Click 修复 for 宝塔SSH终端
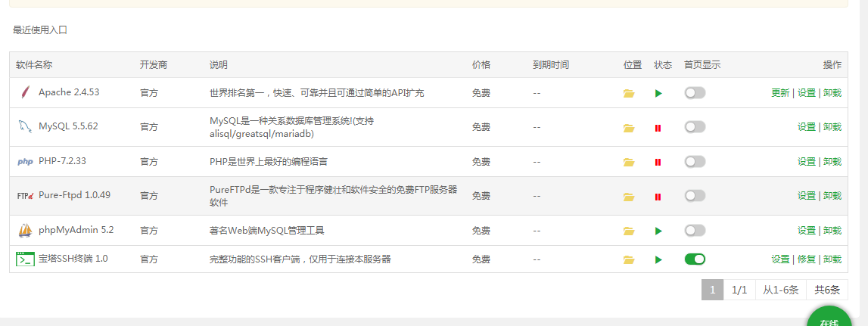 [807, 259]
